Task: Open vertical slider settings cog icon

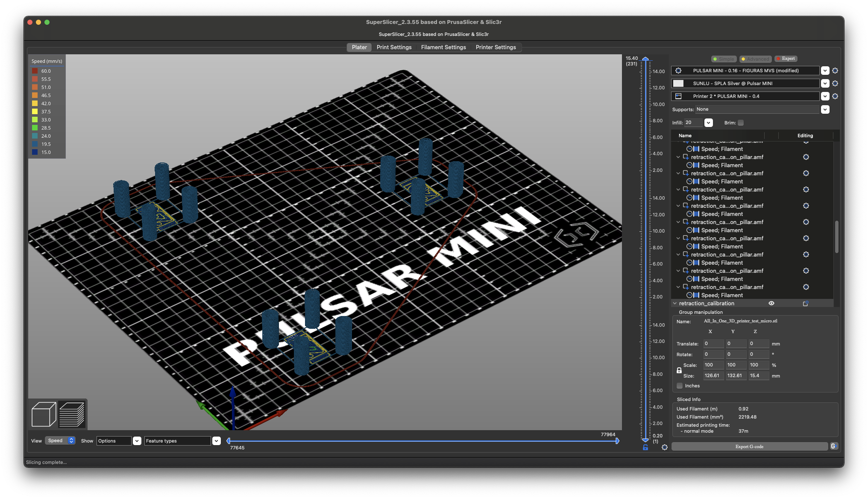Action: tap(665, 447)
